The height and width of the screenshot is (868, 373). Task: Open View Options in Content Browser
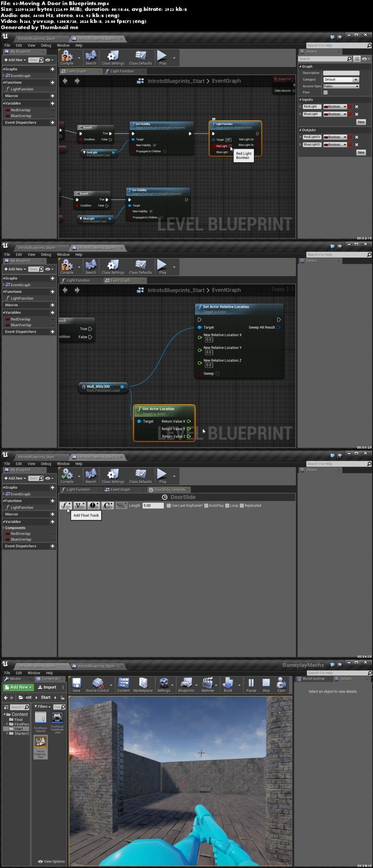point(52,861)
